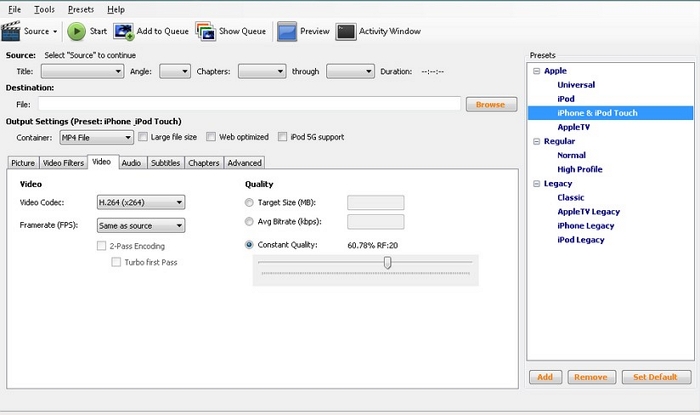Click the Add to Queue icon
700x415 pixels.
123,31
